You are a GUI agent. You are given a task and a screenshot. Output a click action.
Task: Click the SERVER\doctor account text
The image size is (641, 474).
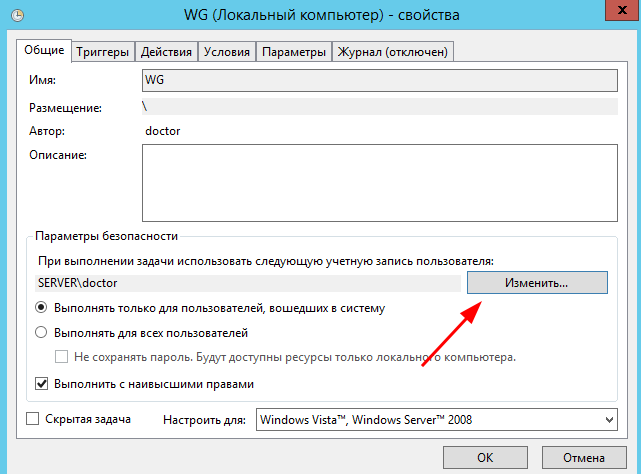click(78, 283)
